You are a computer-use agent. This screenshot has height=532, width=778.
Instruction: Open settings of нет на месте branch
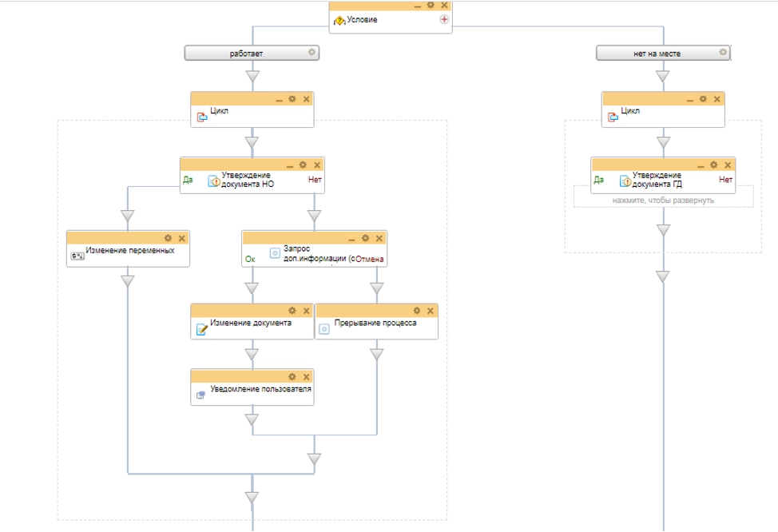[722, 53]
